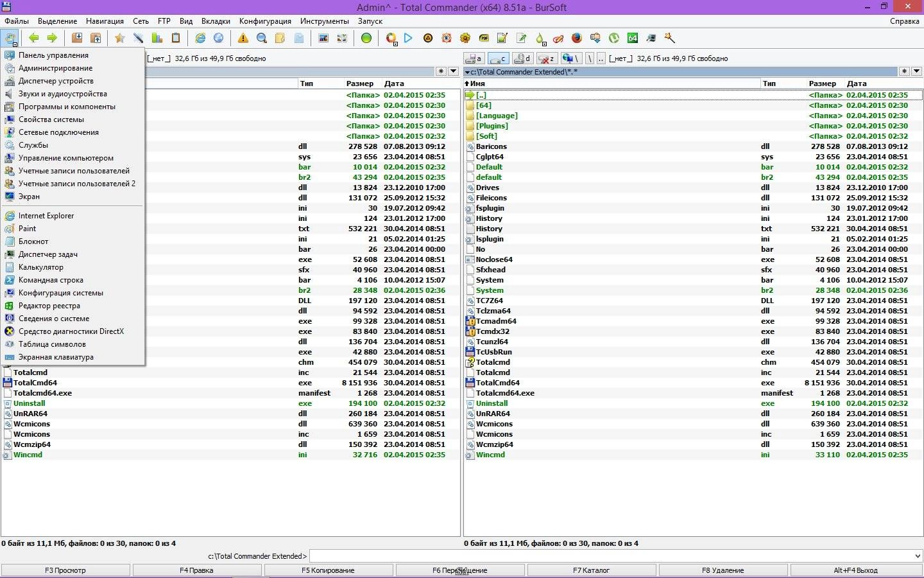Open the Конфигурация menu
Image resolution: width=924 pixels, height=578 pixels.
click(x=265, y=21)
